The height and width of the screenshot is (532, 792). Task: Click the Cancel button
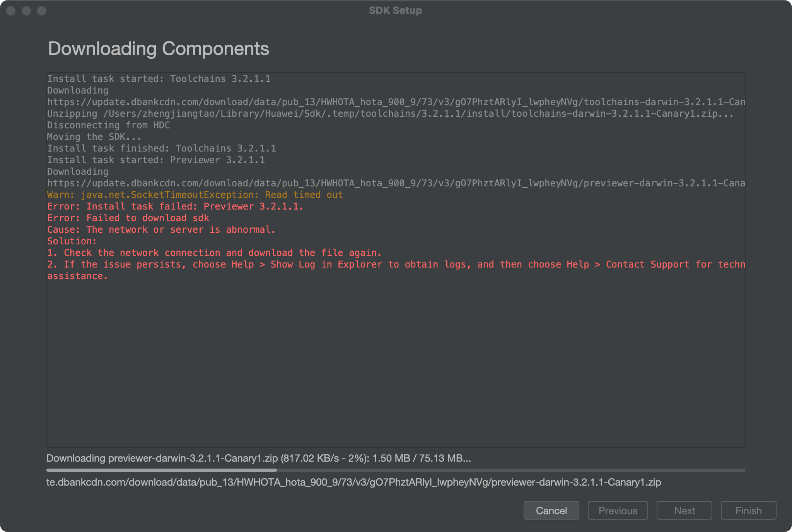coord(551,510)
